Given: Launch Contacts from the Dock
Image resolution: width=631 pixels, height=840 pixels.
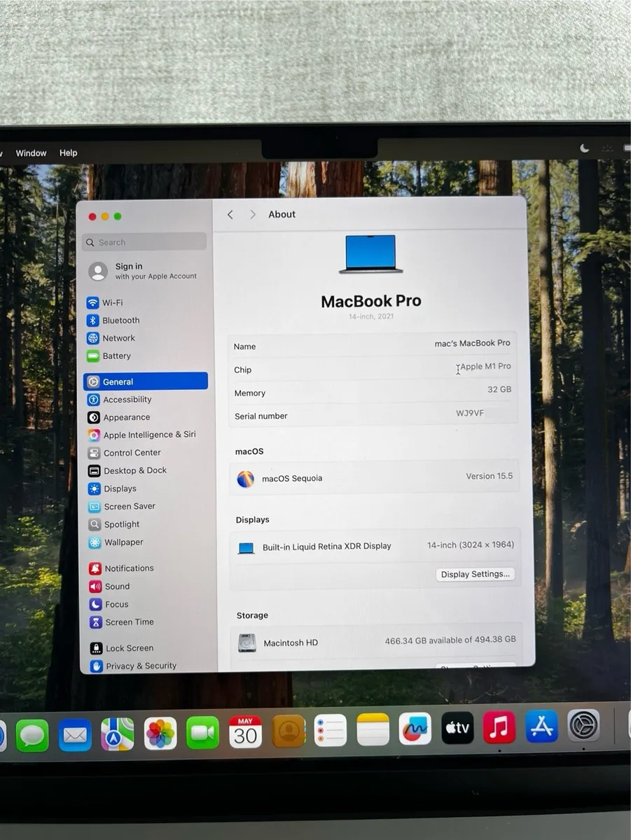Looking at the screenshot, I should 289,731.
